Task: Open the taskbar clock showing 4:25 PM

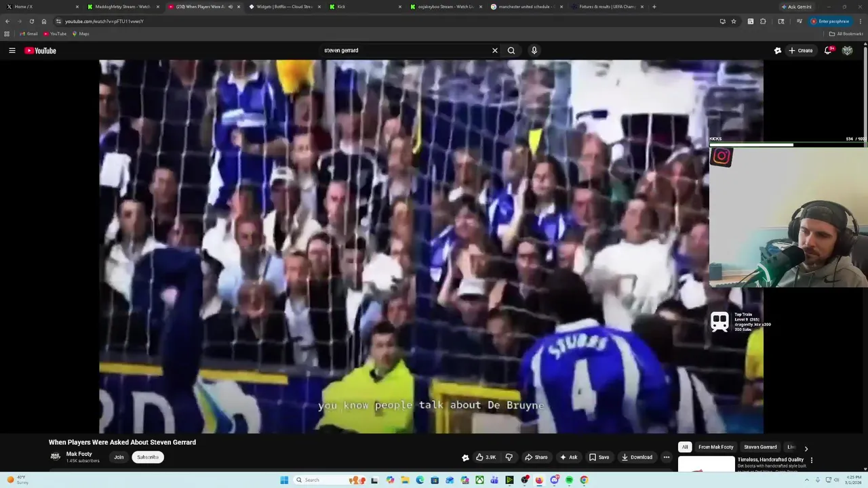Action: tap(854, 480)
